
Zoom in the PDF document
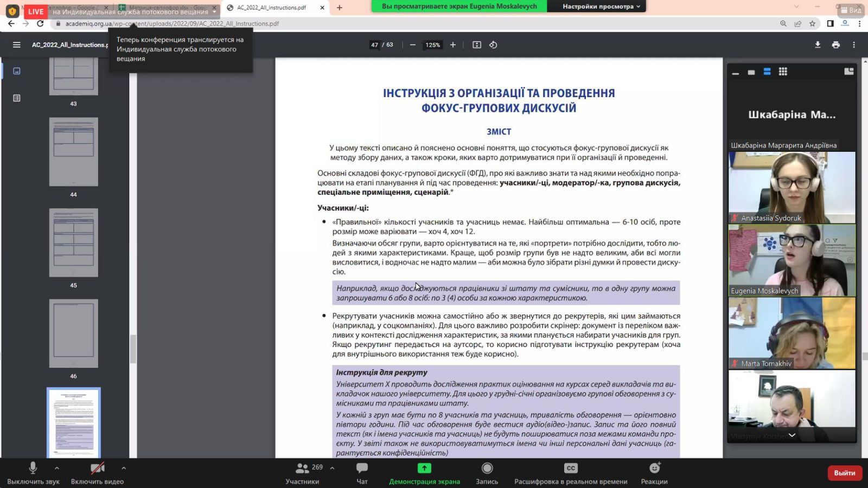[453, 45]
